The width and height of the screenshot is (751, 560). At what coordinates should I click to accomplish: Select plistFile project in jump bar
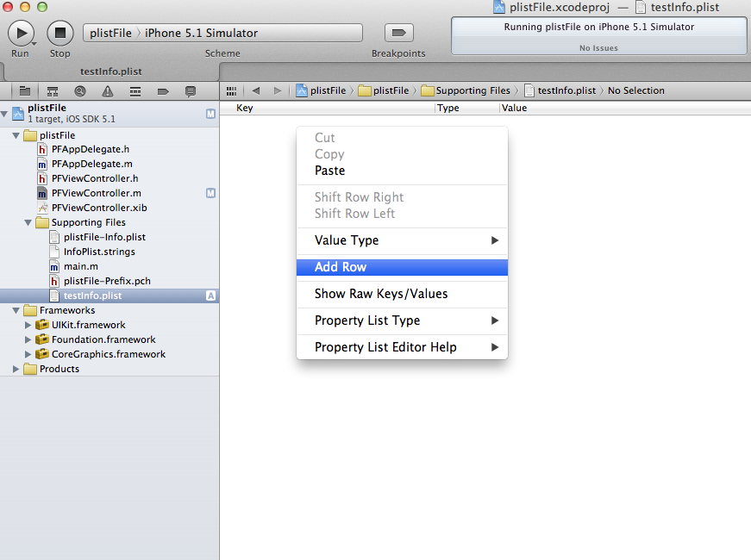[x=321, y=90]
